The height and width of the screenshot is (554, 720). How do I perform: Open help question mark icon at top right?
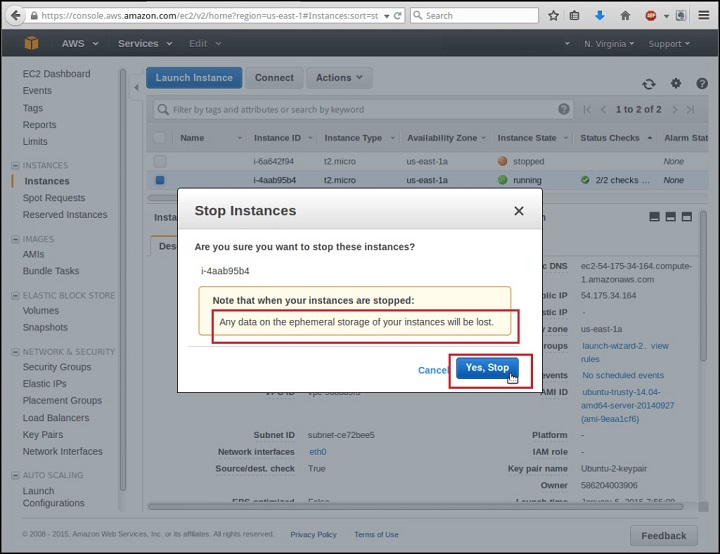[702, 84]
